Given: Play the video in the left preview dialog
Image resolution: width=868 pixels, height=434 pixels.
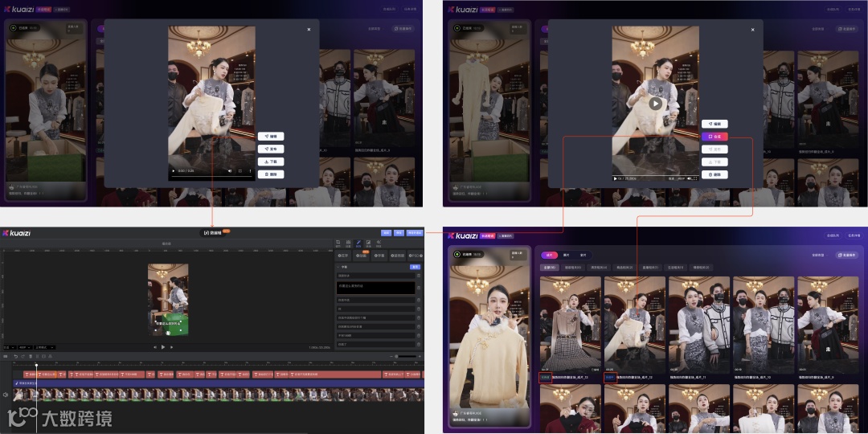Looking at the screenshot, I should pyautogui.click(x=174, y=171).
